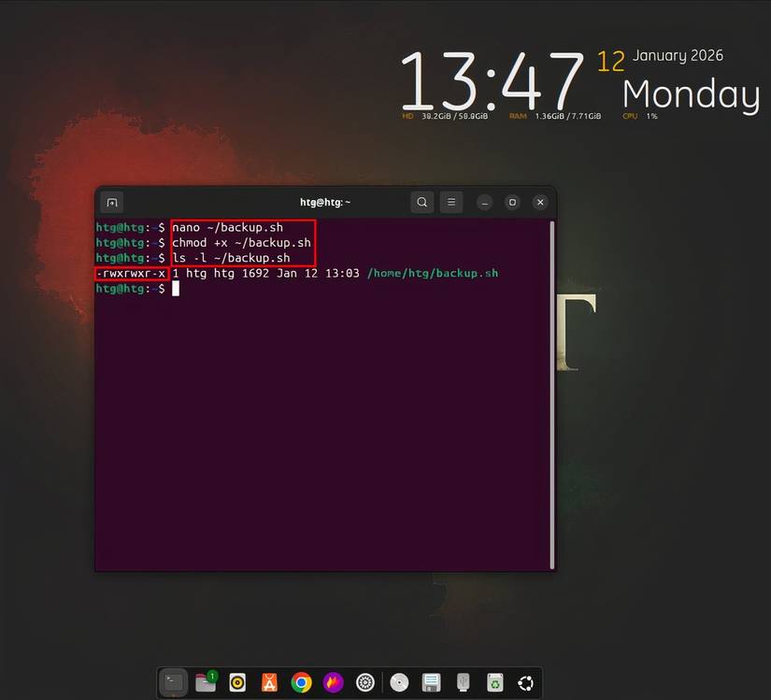This screenshot has width=771, height=700.
Task: Open the USB drive from the dock
Action: [x=462, y=682]
